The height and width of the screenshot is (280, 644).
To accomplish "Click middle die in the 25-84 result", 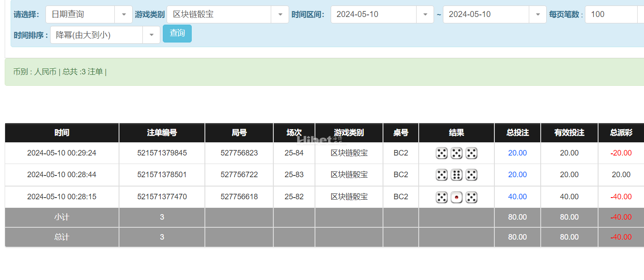I will (x=457, y=153).
